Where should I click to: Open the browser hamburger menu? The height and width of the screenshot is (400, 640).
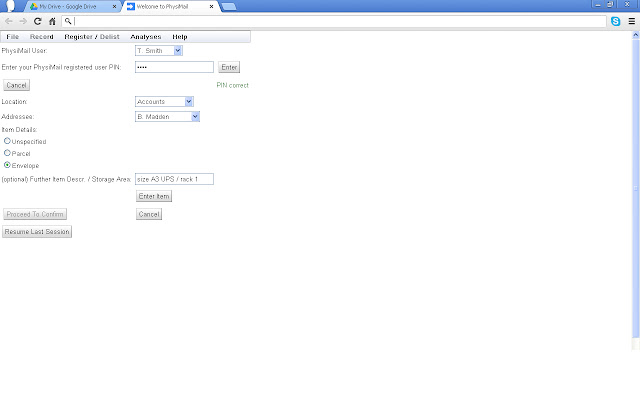[631, 21]
